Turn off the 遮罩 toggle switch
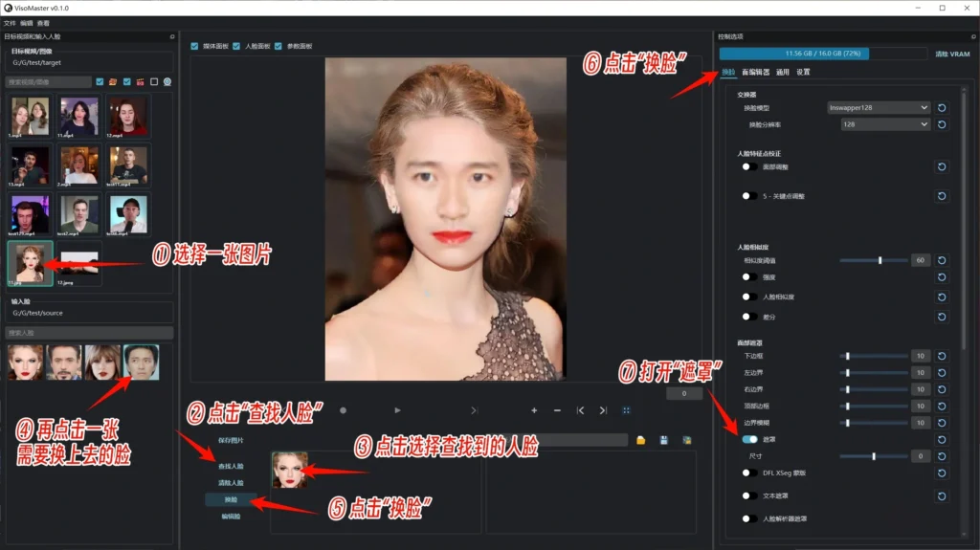This screenshot has width=980, height=550. pyautogui.click(x=749, y=440)
